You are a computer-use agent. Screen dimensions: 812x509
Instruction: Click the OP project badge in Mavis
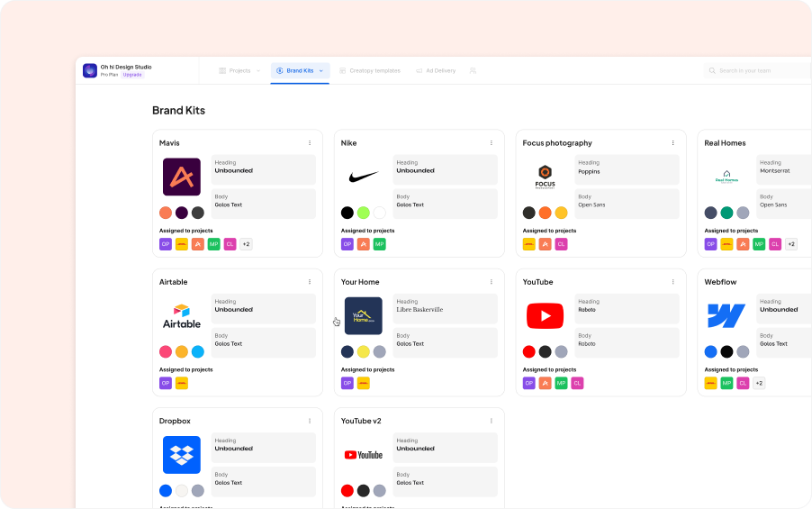[x=166, y=244]
